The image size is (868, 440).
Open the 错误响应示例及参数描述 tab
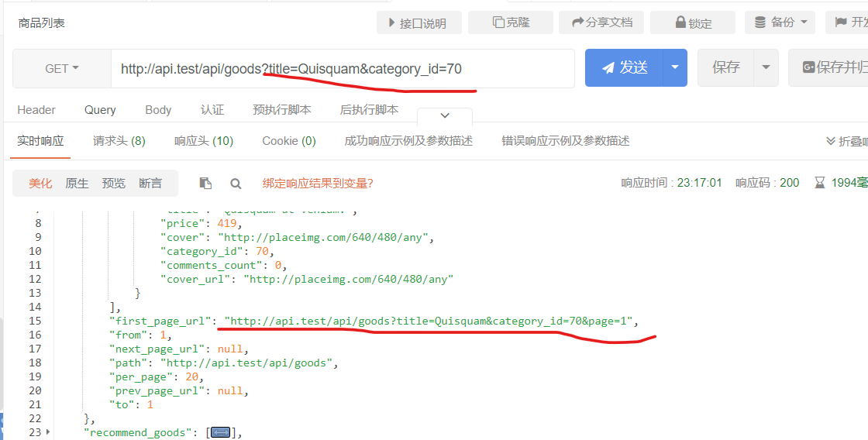pyautogui.click(x=566, y=140)
